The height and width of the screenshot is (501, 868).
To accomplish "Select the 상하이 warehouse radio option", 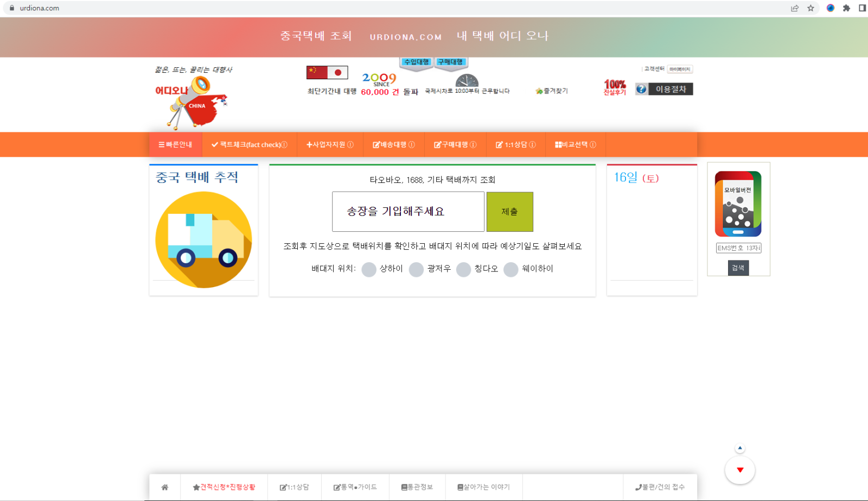I will click(x=369, y=269).
